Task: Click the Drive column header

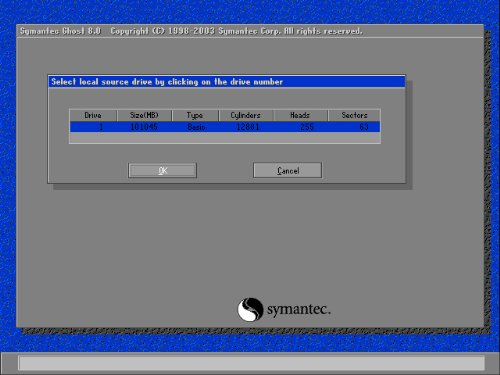Action: coord(93,115)
